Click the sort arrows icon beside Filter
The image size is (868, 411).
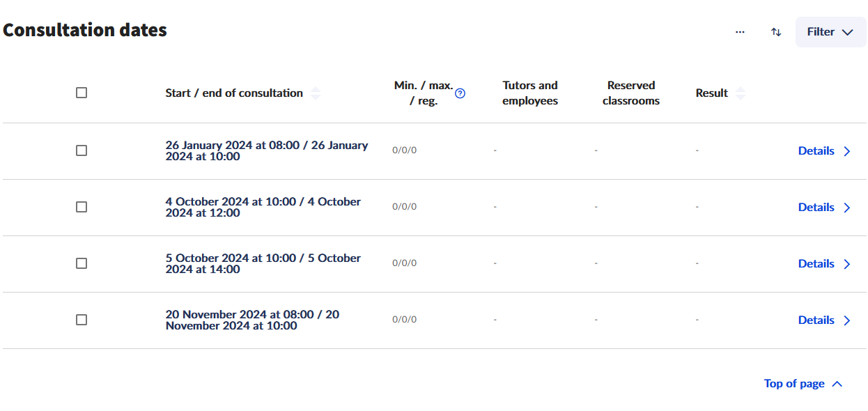(776, 32)
